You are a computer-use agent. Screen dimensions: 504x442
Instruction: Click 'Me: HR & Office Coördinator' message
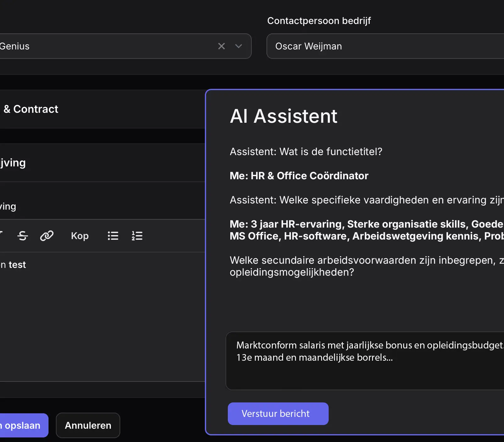pyautogui.click(x=299, y=176)
